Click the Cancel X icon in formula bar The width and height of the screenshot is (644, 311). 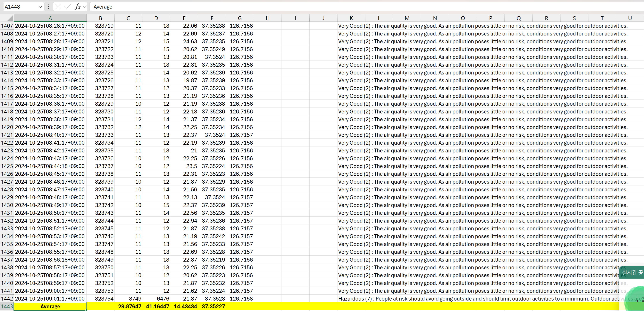point(58,7)
